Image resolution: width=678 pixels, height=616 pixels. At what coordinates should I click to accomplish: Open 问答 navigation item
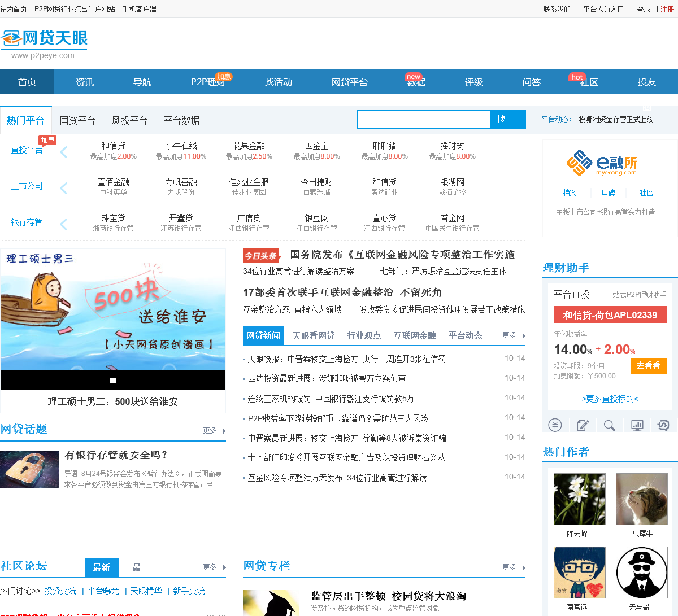pyautogui.click(x=532, y=82)
